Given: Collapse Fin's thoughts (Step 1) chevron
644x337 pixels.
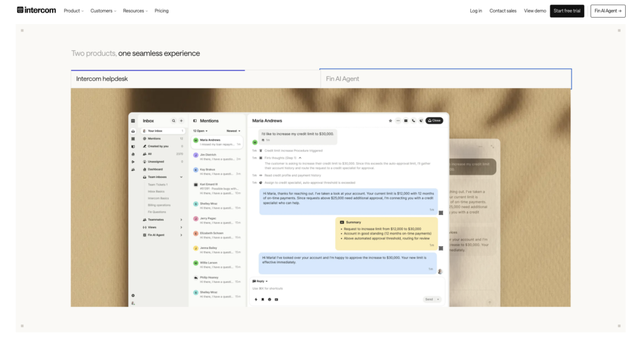Looking at the screenshot, I should pyautogui.click(x=300, y=158).
